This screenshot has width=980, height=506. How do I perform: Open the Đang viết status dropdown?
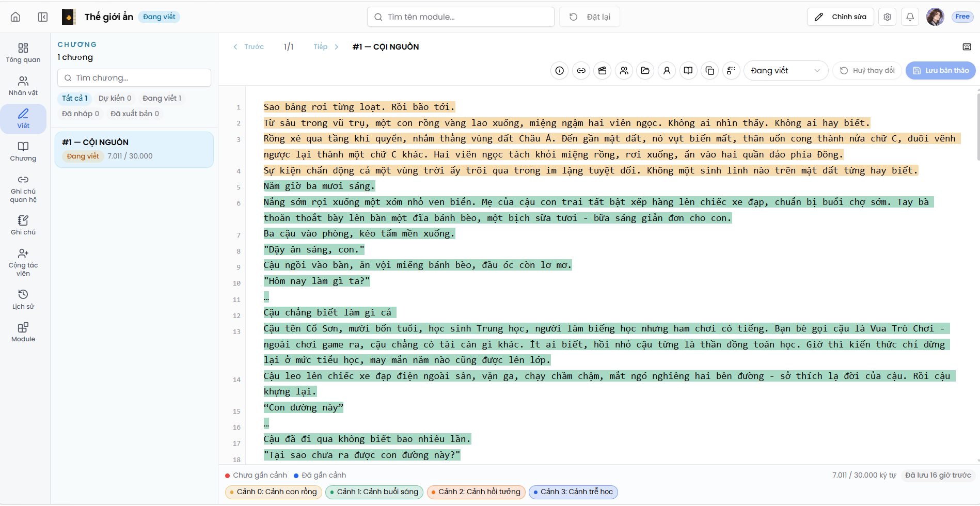pos(786,71)
